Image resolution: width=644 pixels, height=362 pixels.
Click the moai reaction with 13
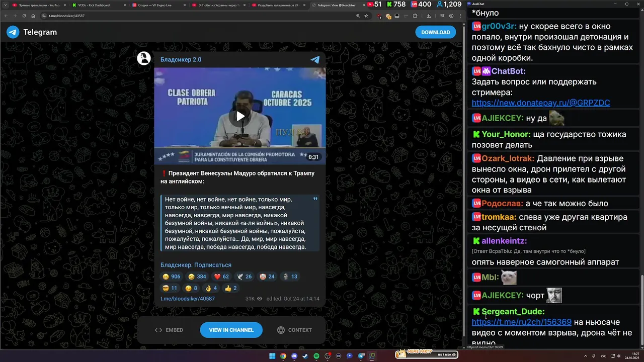tap(290, 277)
